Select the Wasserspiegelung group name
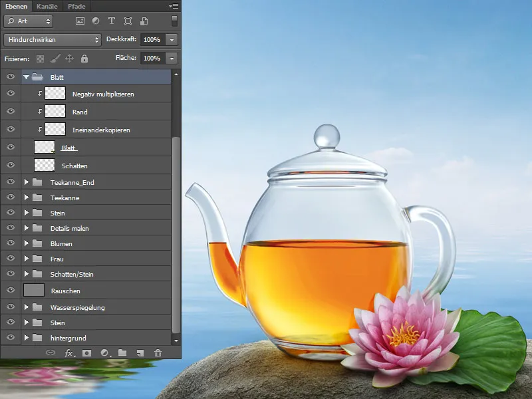The height and width of the screenshot is (399, 532). [77, 308]
